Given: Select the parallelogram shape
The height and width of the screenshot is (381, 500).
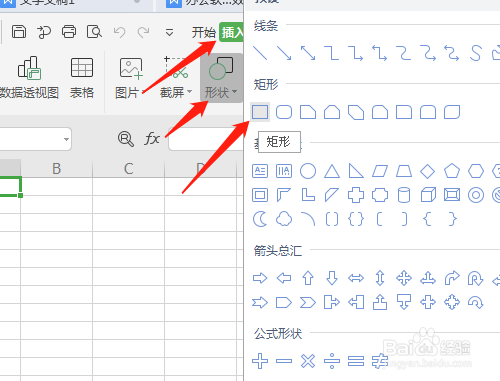Looking at the screenshot, I should [x=380, y=171].
